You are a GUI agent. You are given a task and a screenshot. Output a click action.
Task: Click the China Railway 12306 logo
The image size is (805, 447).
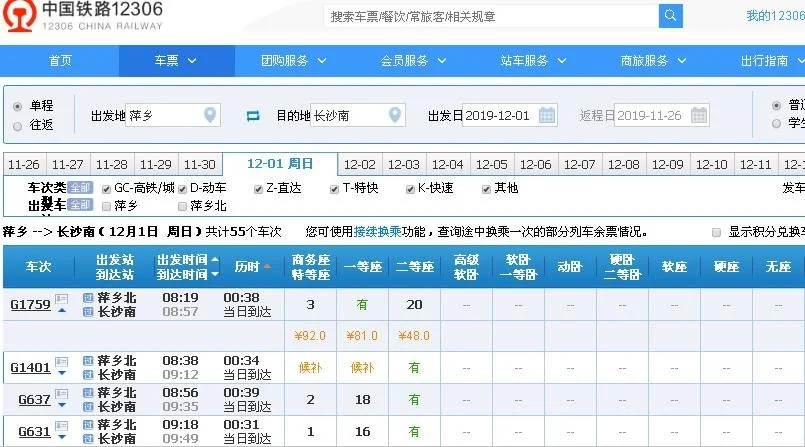tap(83, 16)
